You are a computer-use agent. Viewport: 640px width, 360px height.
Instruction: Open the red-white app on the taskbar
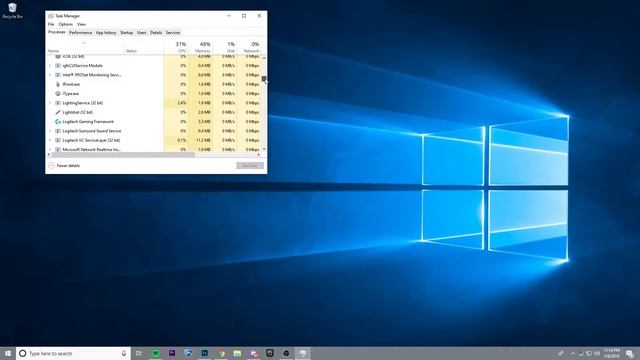(x=253, y=353)
